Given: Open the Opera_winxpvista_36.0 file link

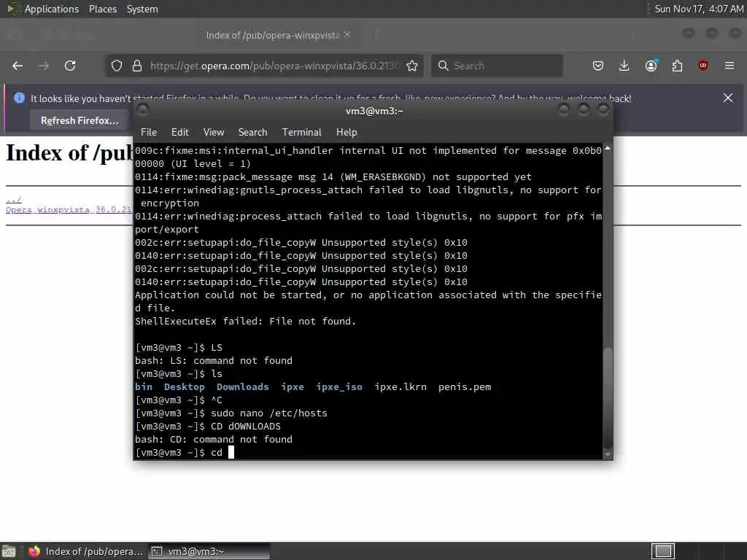Looking at the screenshot, I should click(x=69, y=209).
